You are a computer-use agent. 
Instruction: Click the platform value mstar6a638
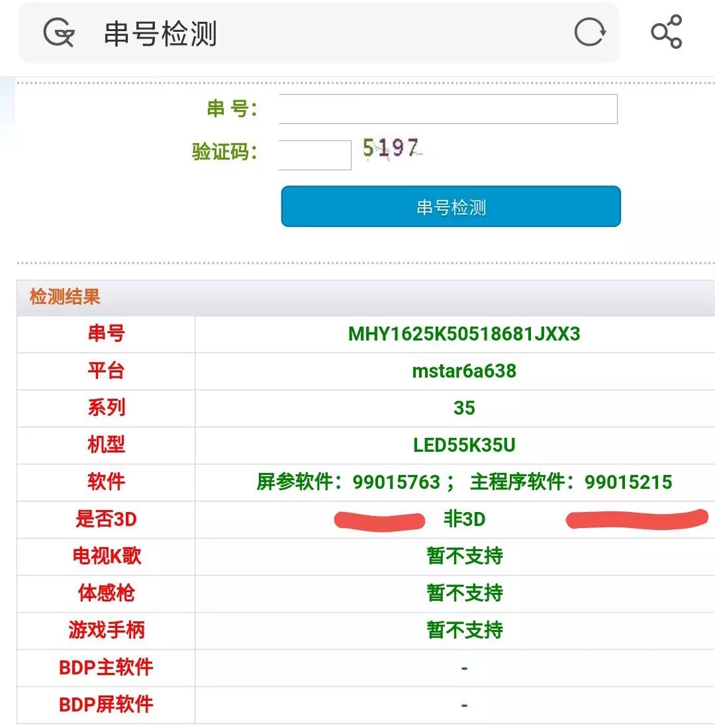pos(464,371)
